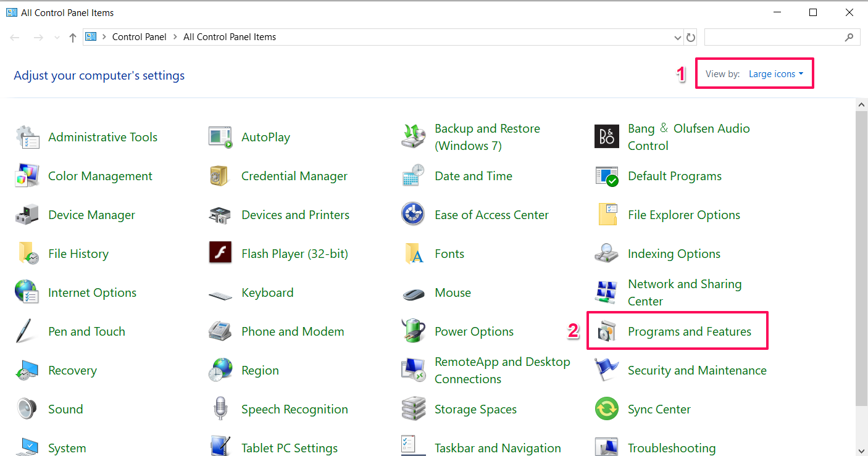Open the Credential Manager safe icon
This screenshot has width=868, height=456.
click(x=220, y=176)
